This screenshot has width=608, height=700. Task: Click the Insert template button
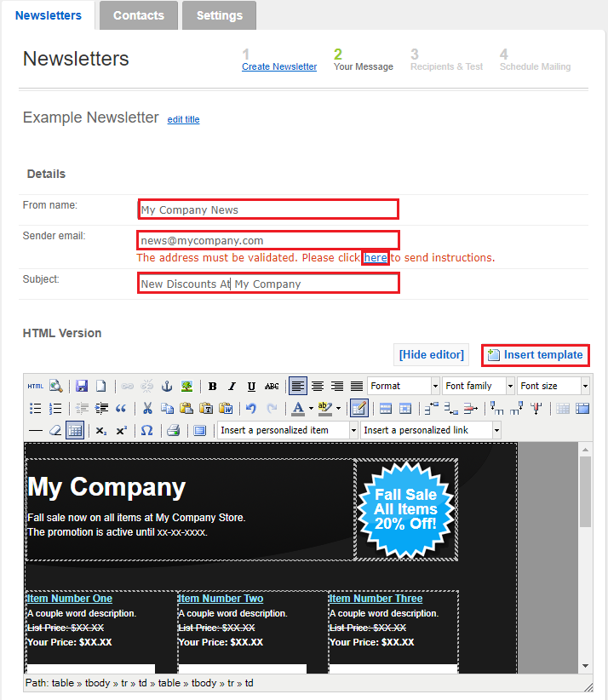tap(536, 354)
